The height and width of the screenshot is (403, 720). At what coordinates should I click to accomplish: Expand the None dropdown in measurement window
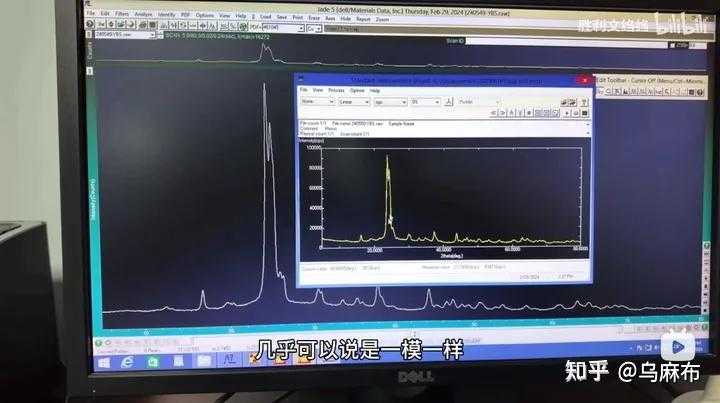click(x=332, y=102)
